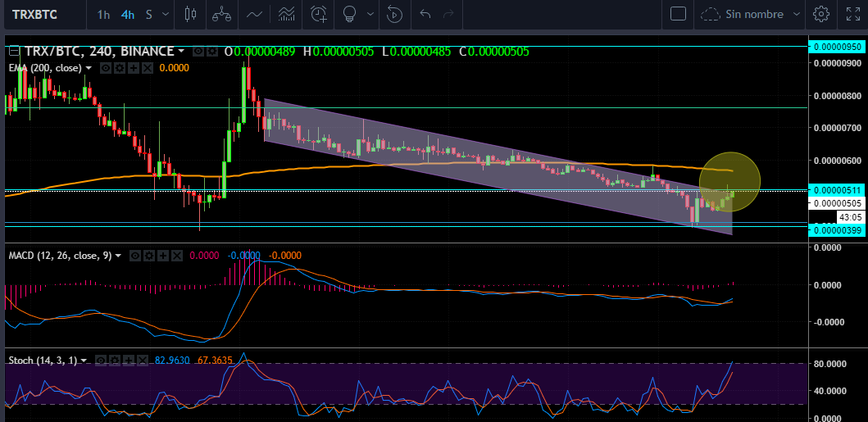868x422 pixels.
Task: Click MACD (12, 26, close, 9) legend label
Action: [x=60, y=256]
